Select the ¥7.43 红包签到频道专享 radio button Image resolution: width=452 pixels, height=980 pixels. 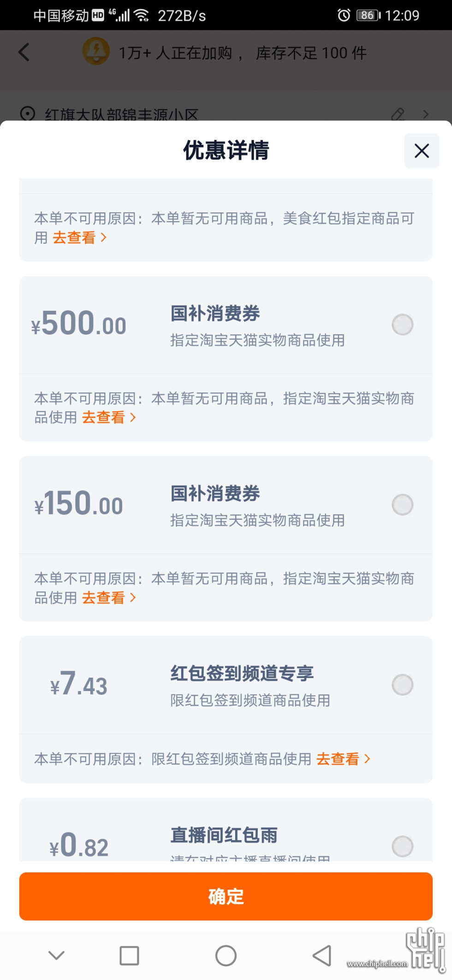[x=402, y=685]
